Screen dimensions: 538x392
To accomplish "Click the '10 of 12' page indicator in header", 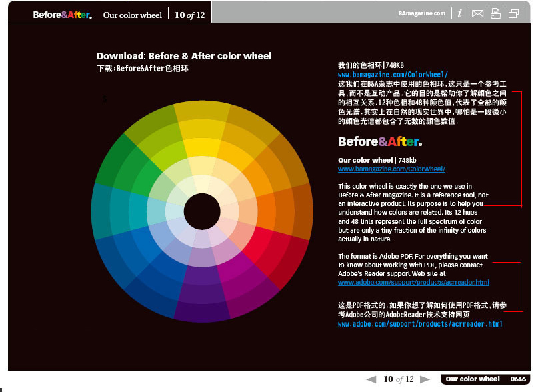I will pyautogui.click(x=189, y=15).
